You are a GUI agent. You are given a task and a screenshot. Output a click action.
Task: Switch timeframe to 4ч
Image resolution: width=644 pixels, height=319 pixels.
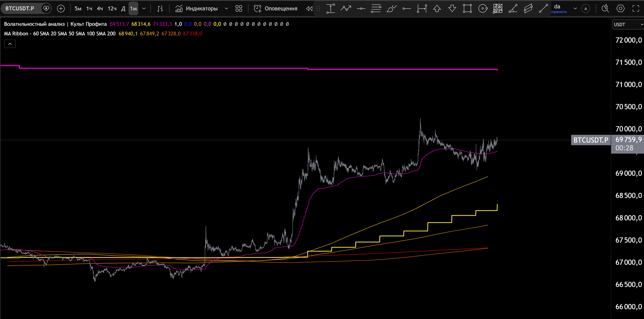[x=100, y=8]
